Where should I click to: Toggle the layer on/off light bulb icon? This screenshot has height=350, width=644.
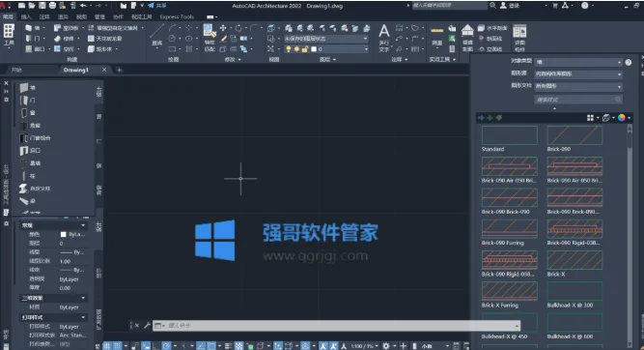289,49
